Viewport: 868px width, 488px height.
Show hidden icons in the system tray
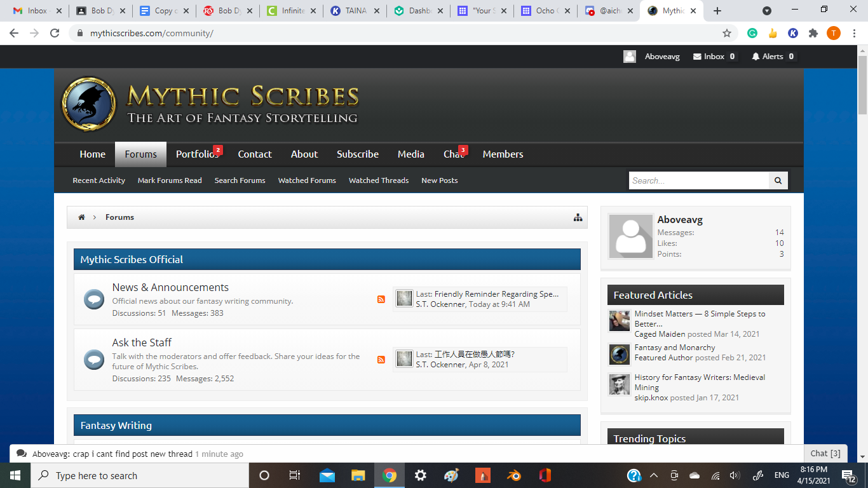653,475
